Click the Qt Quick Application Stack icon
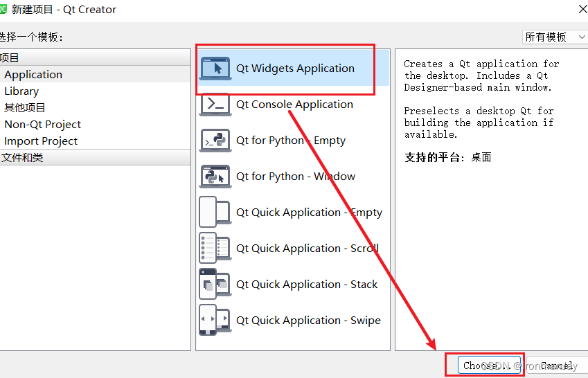This screenshot has width=588, height=378. pos(215,284)
